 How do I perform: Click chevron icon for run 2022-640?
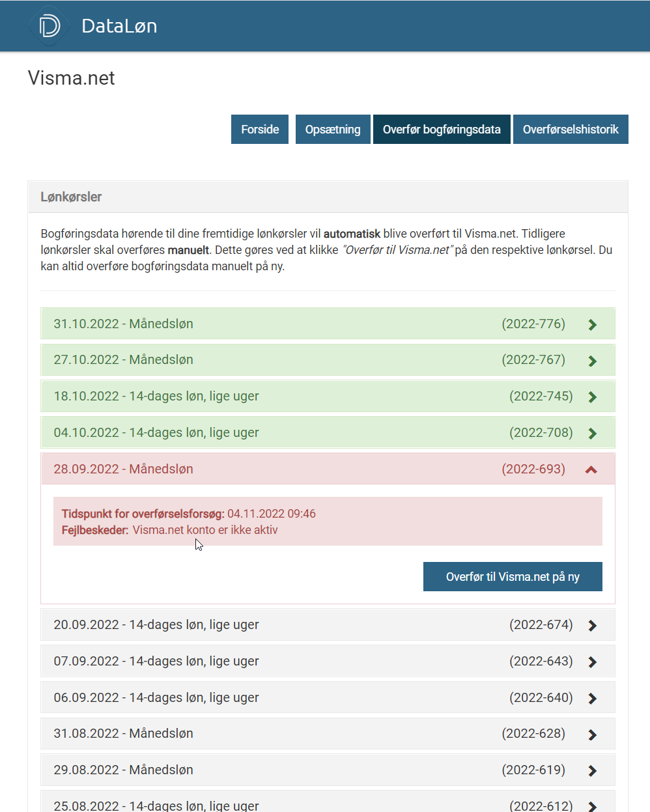coord(592,698)
